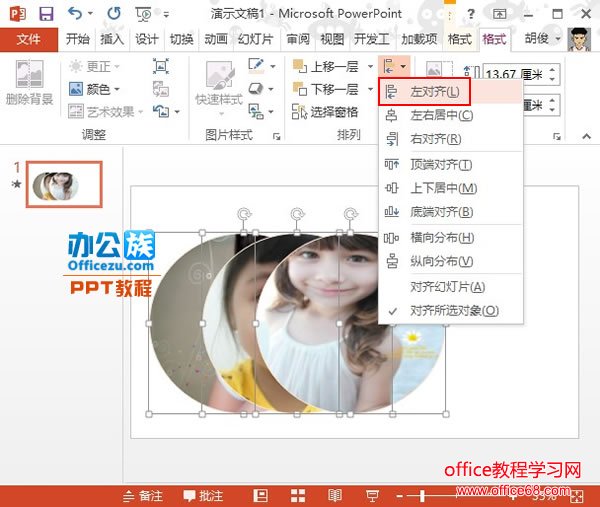
Task: Switch to the 加载项 Add-ins tab
Action: [419, 39]
